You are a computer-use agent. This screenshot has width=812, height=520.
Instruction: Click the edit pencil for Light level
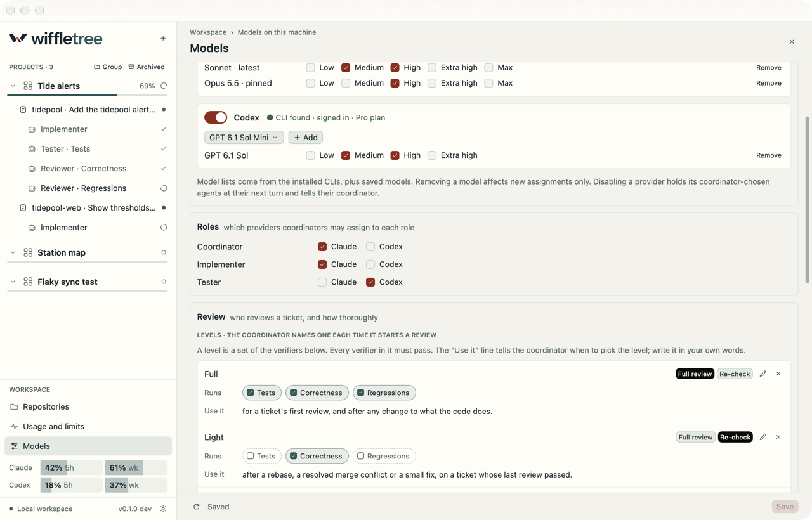(763, 437)
